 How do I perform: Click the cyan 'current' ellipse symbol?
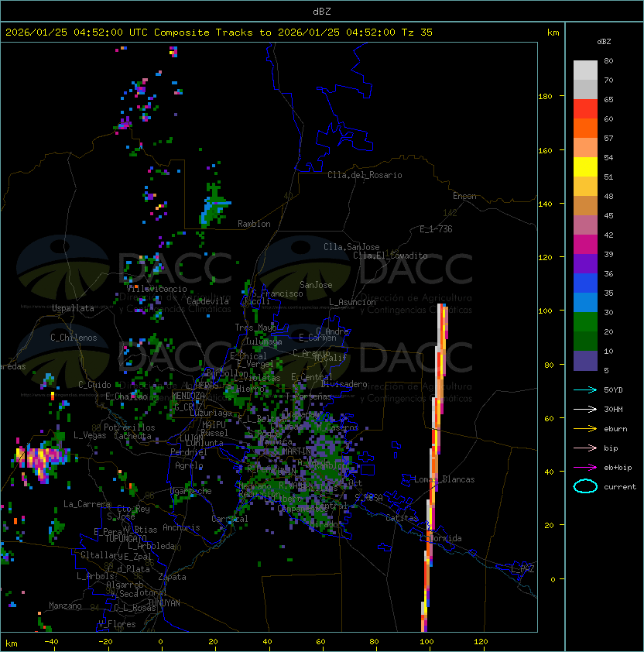[585, 486]
